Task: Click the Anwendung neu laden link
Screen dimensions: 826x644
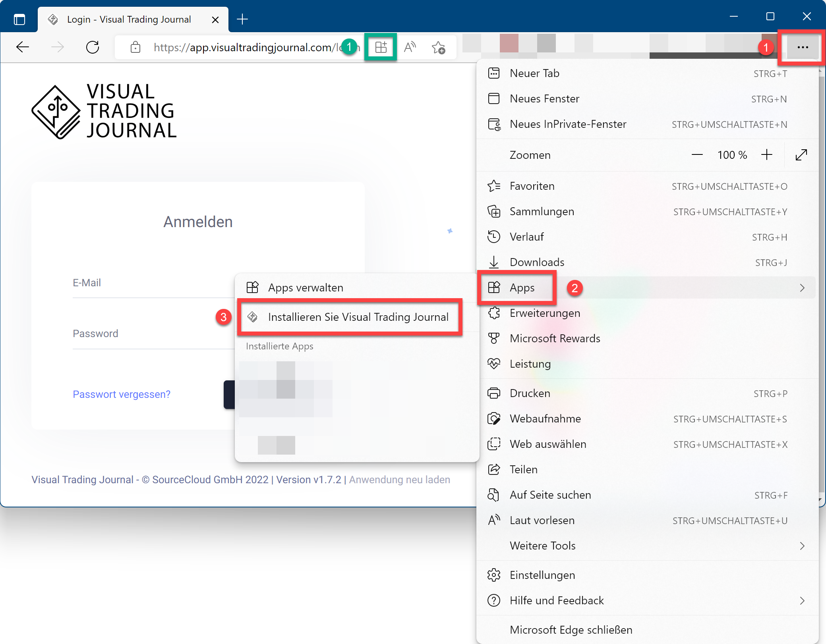Action: 399,480
